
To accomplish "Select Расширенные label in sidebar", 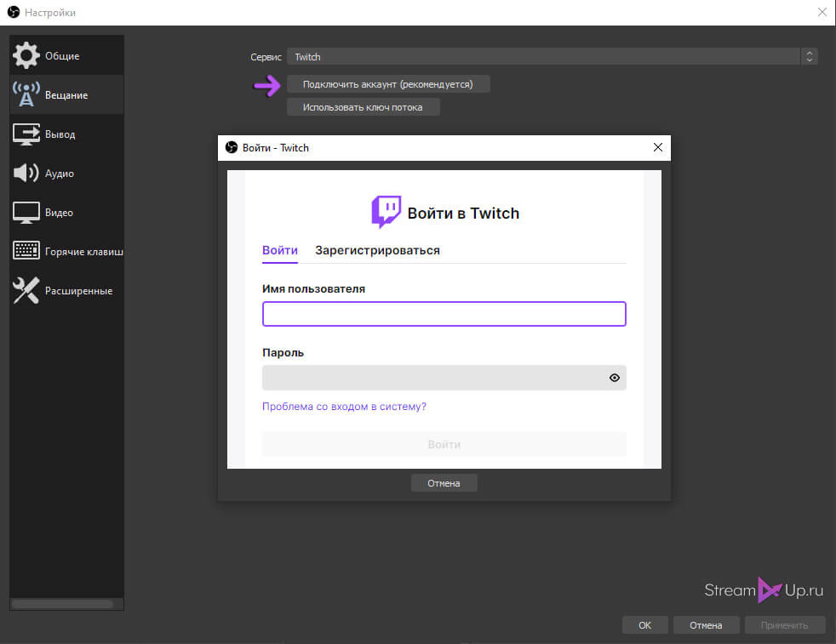I will coord(78,291).
